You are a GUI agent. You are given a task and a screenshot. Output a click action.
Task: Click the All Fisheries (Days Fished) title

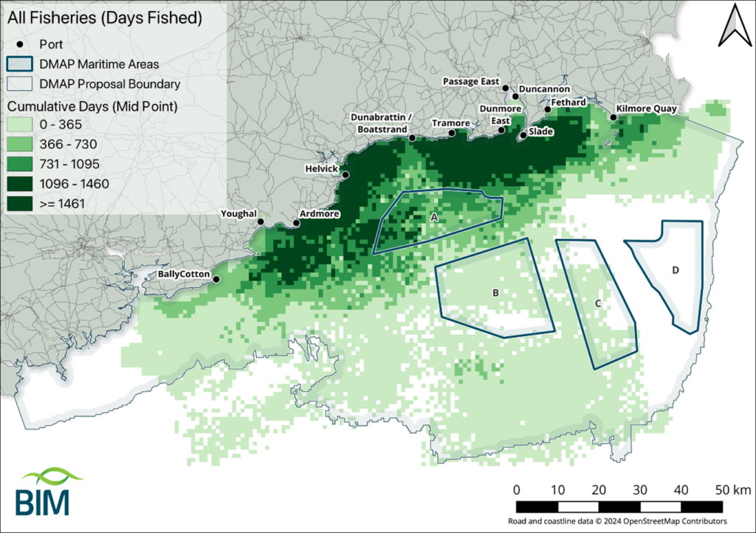click(x=104, y=18)
